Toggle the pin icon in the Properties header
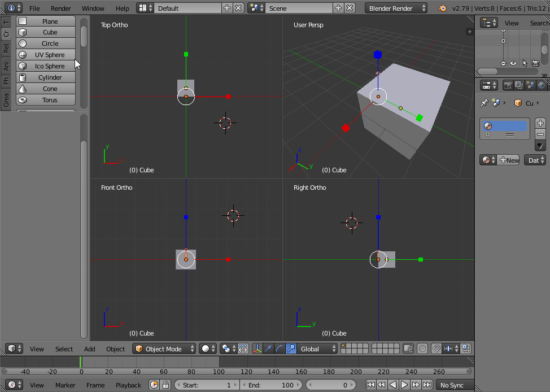The image size is (550, 392). click(x=484, y=103)
